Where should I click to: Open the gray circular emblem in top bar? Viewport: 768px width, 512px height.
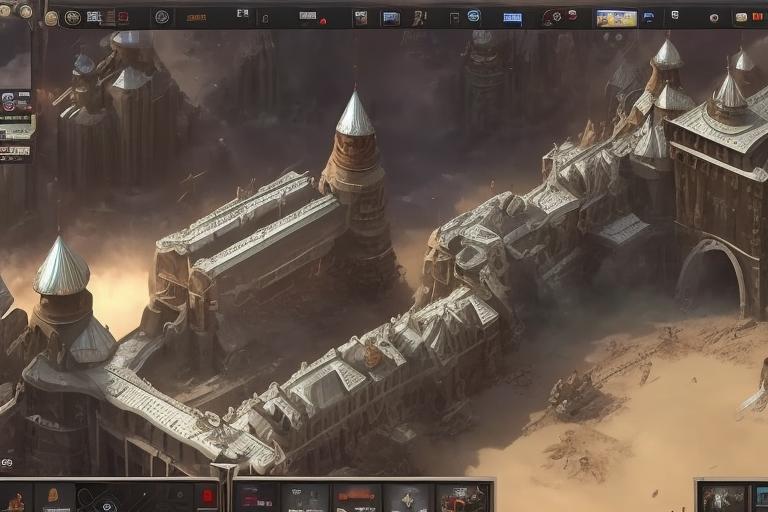(x=162, y=17)
